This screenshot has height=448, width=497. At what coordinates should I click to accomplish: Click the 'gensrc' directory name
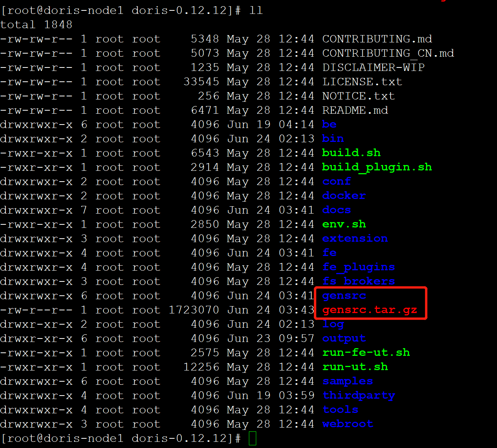click(344, 296)
